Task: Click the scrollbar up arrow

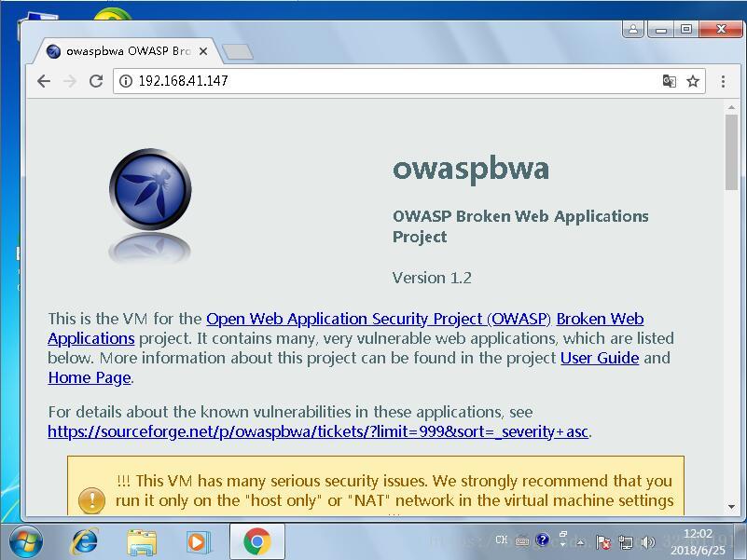Action: 731,107
